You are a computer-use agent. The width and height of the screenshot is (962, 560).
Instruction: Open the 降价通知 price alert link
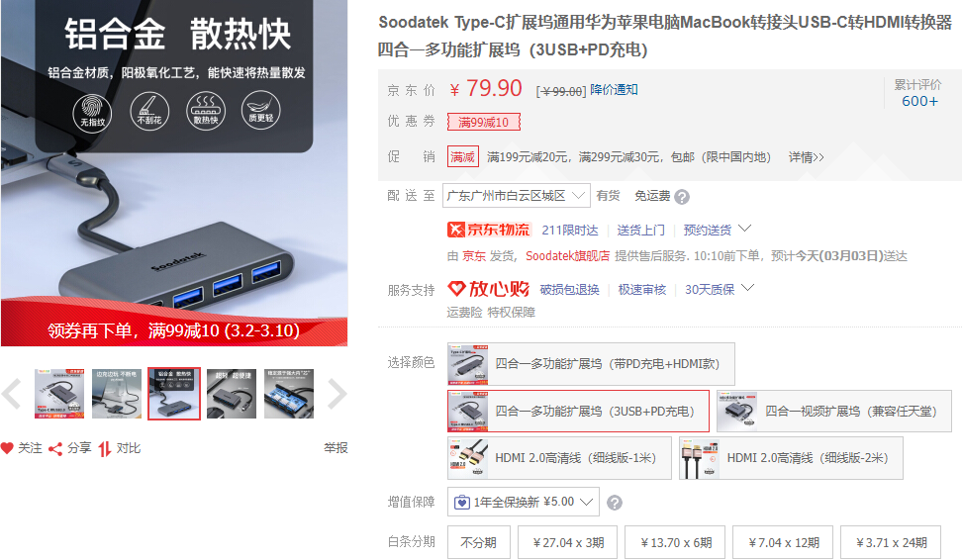[x=614, y=90]
